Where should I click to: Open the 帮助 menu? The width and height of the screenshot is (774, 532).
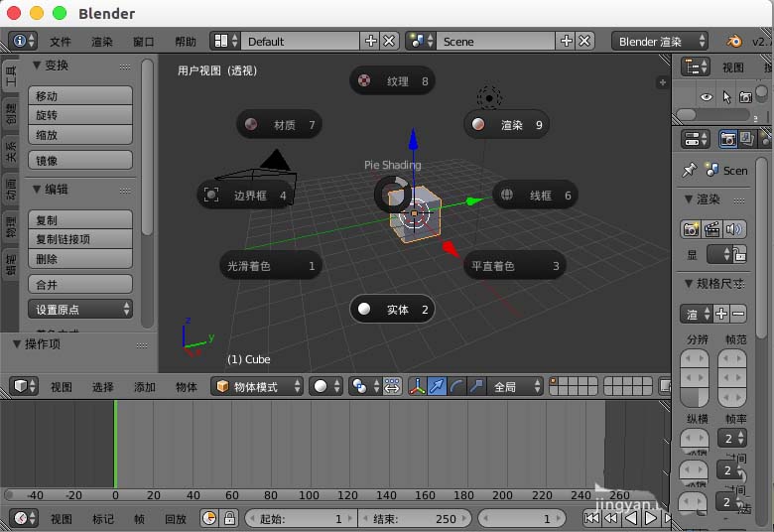click(x=186, y=42)
